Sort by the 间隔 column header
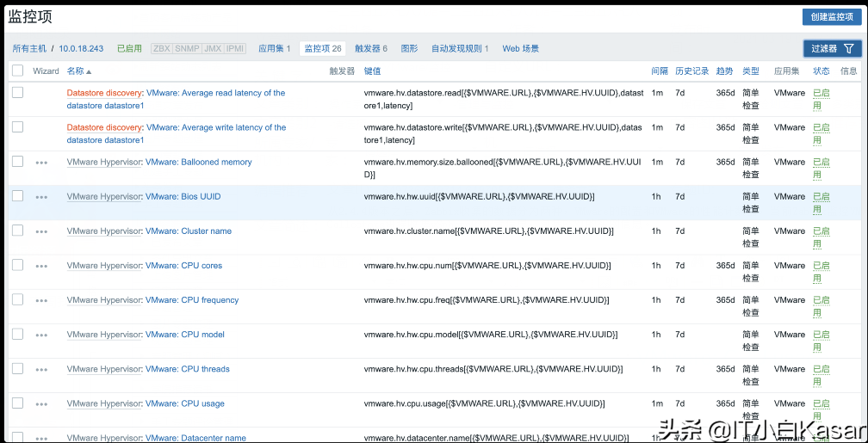The image size is (868, 443). (x=660, y=71)
